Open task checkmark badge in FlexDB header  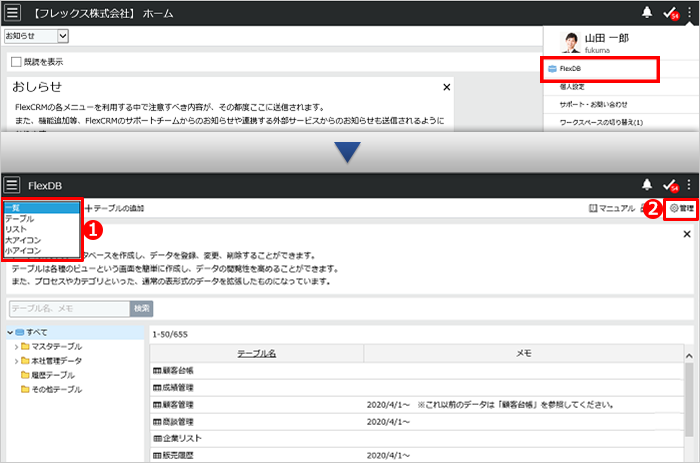tap(671, 185)
